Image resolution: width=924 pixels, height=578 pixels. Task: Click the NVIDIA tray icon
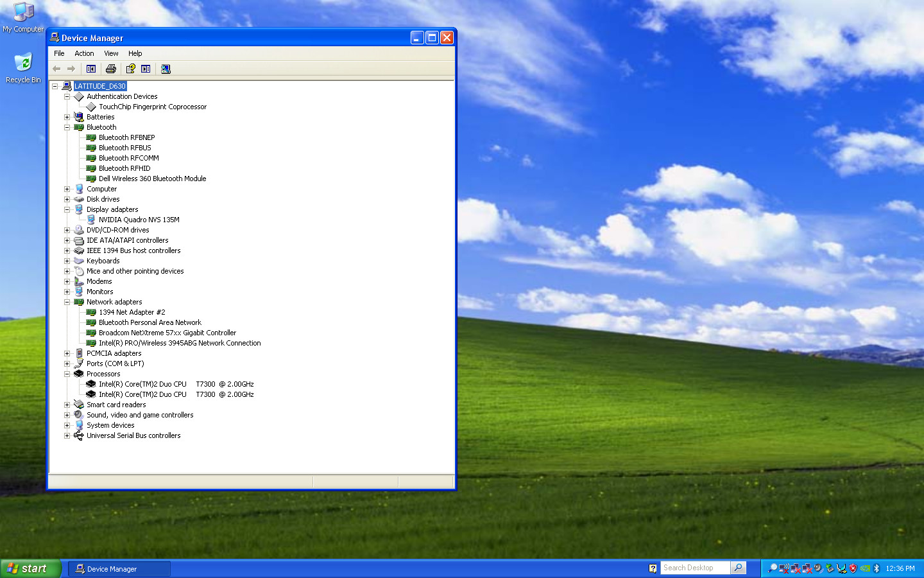click(865, 568)
